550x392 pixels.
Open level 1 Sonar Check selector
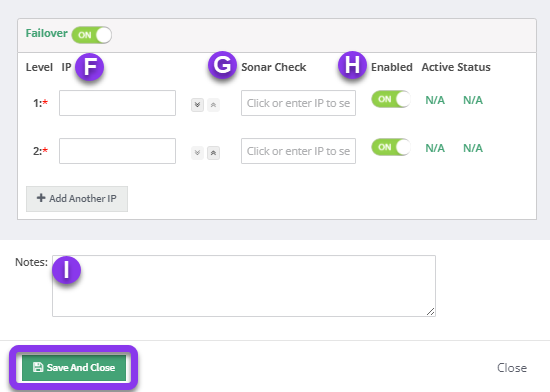coord(299,103)
